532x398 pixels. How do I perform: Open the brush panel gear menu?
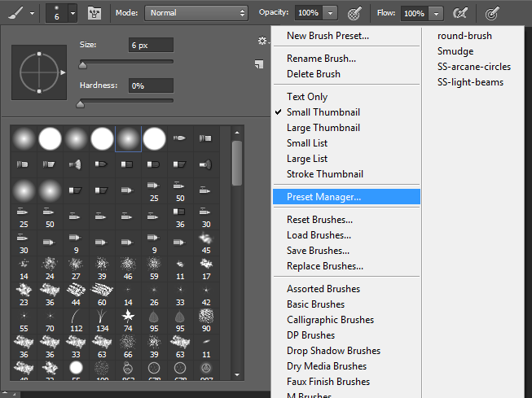point(262,41)
